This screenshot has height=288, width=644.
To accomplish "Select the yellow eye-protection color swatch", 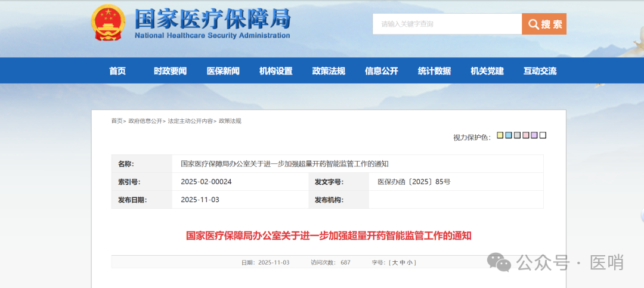I will point(500,135).
